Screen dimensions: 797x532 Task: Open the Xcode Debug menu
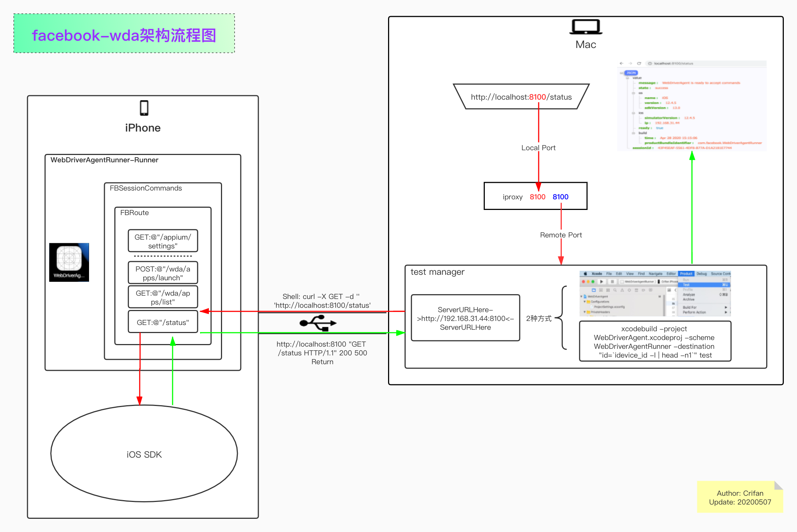pyautogui.click(x=702, y=274)
